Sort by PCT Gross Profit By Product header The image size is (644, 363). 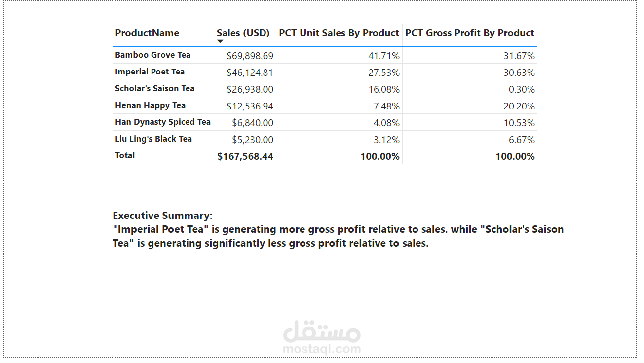click(x=470, y=33)
